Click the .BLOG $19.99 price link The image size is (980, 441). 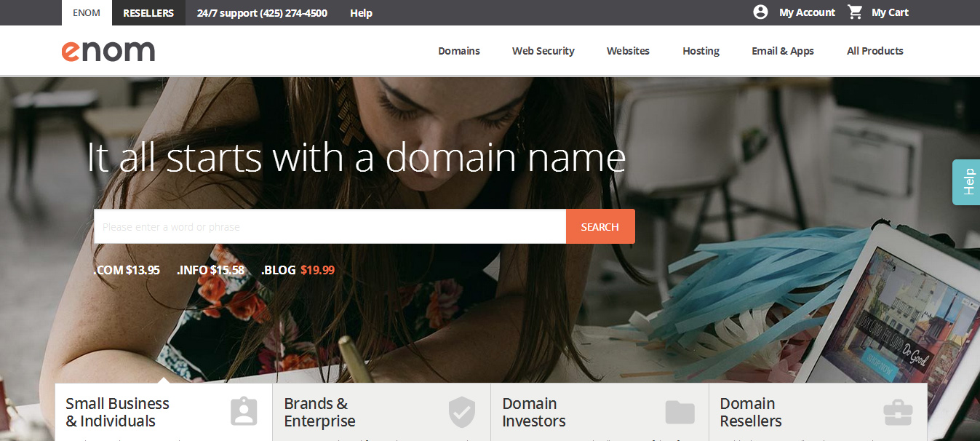click(x=298, y=270)
